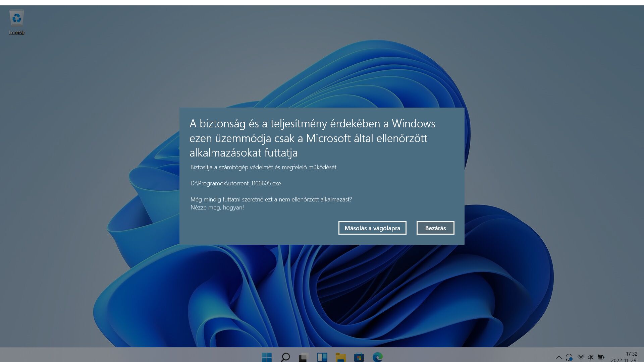
Task: Close the dialog with Bezárás
Action: (435, 228)
